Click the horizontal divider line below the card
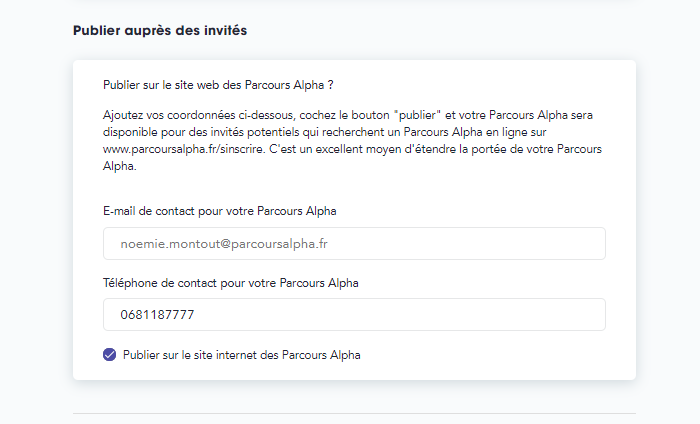 354,413
